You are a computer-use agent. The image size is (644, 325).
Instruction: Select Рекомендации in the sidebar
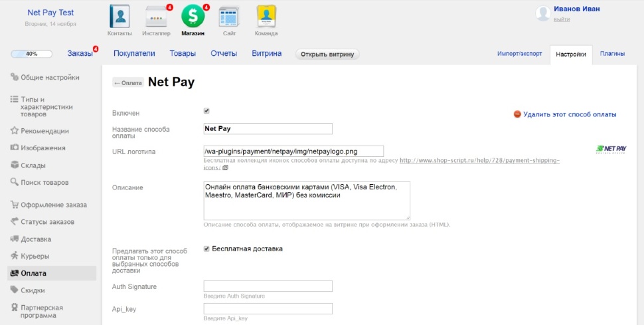pyautogui.click(x=44, y=131)
